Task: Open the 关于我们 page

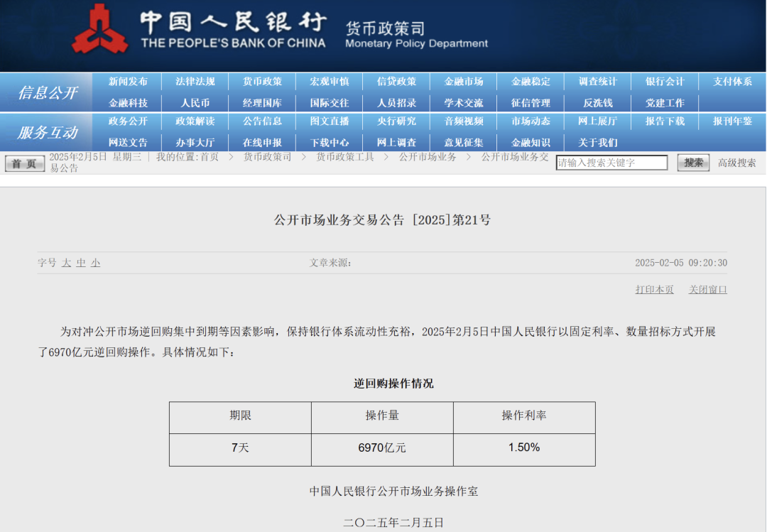Action: [x=597, y=142]
